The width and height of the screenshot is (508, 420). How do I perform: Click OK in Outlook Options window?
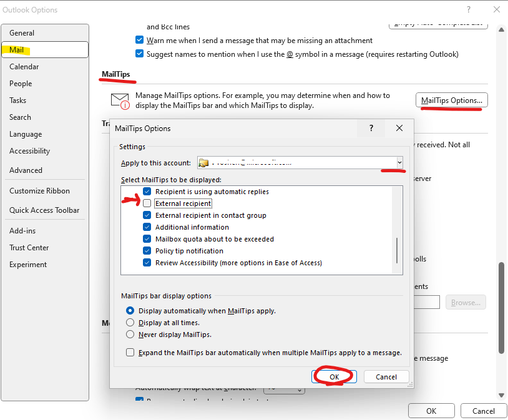coord(431,411)
